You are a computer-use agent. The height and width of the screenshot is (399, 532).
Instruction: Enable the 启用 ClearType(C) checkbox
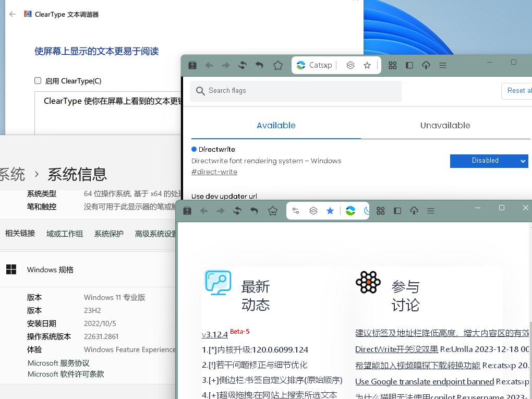tap(38, 81)
